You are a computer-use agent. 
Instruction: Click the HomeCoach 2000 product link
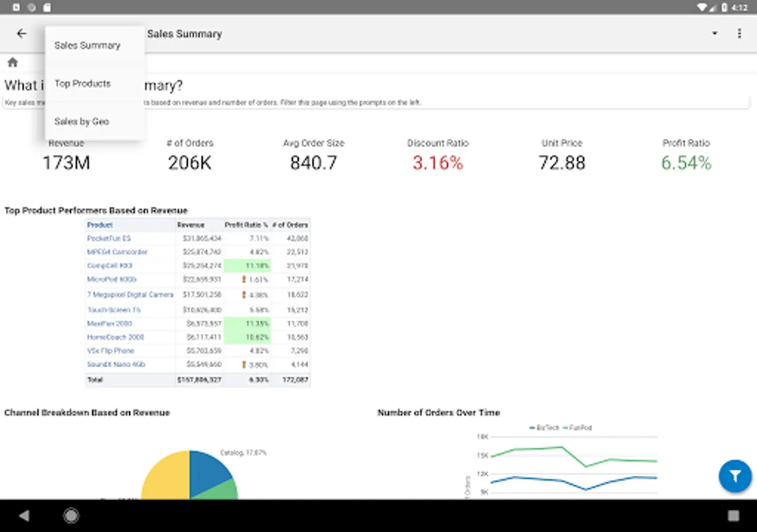[115, 337]
